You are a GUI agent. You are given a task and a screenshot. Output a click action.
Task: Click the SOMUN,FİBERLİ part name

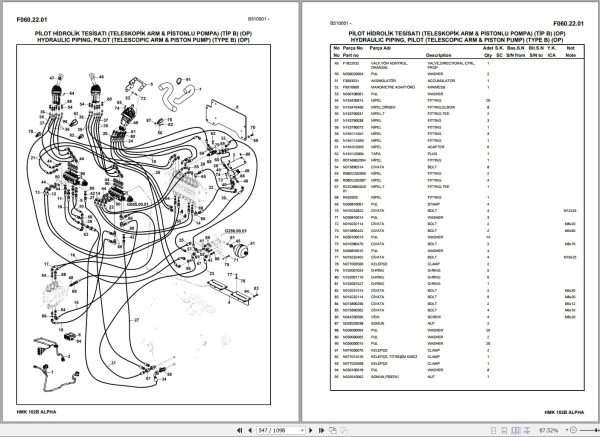(385, 377)
